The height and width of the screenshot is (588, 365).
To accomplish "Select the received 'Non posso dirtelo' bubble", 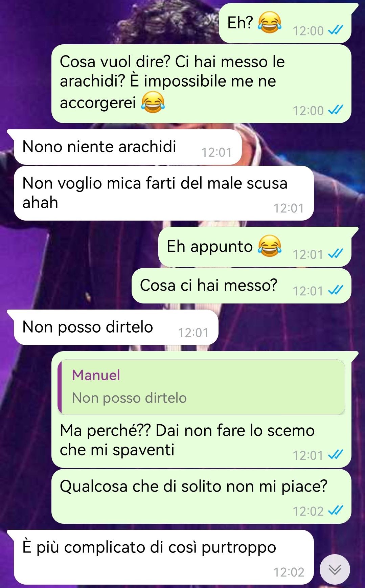I will click(116, 327).
